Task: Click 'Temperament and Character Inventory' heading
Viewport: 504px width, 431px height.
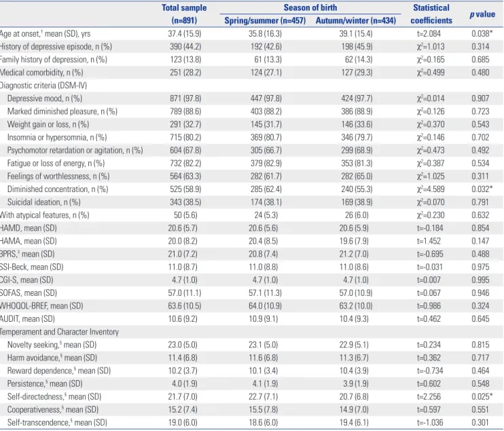Action: (x=60, y=332)
